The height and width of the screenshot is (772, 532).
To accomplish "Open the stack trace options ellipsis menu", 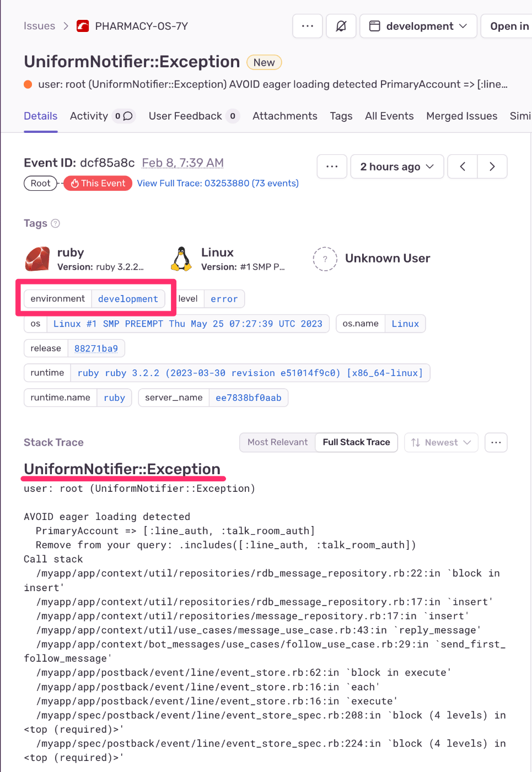I will click(496, 442).
